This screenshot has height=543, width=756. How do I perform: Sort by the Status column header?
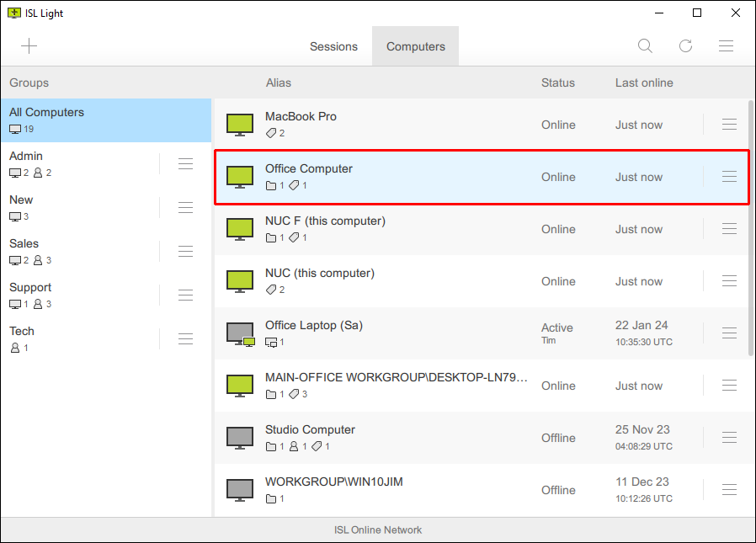click(x=558, y=83)
